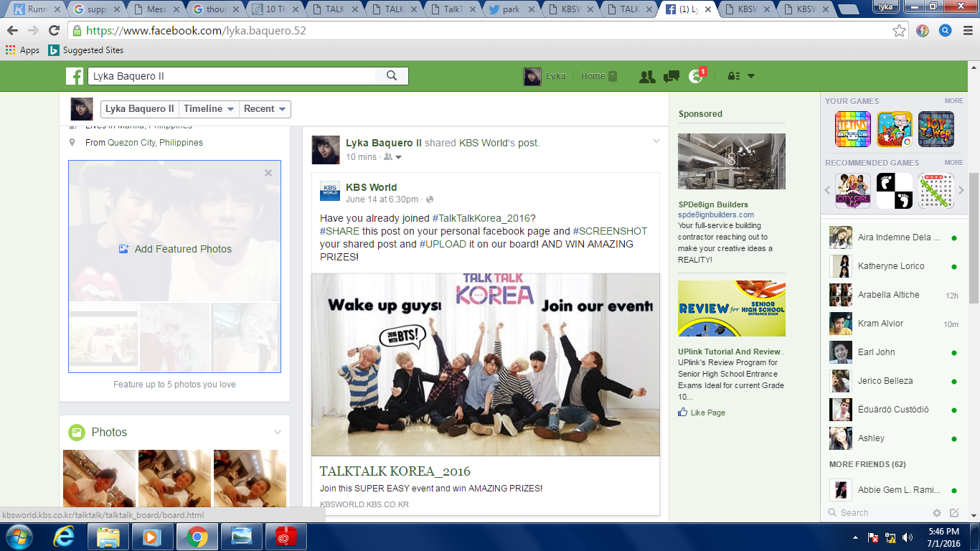
Task: Open chat with Arabella Altiche
Action: pyautogui.click(x=893, y=295)
